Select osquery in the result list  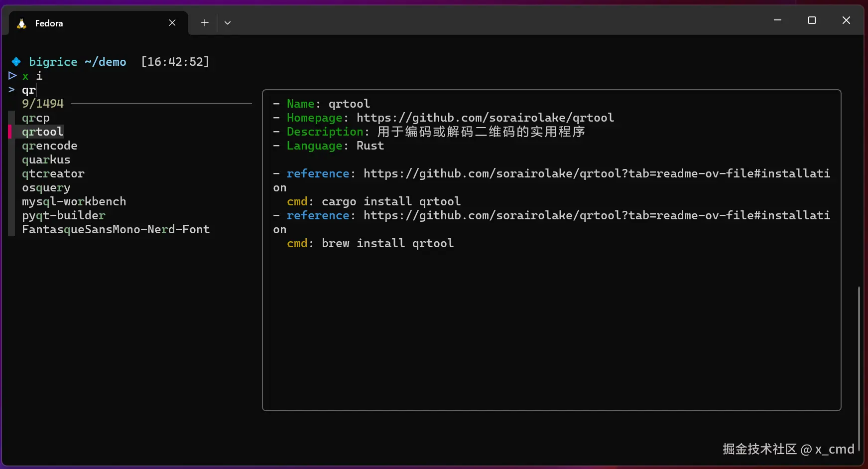point(46,188)
